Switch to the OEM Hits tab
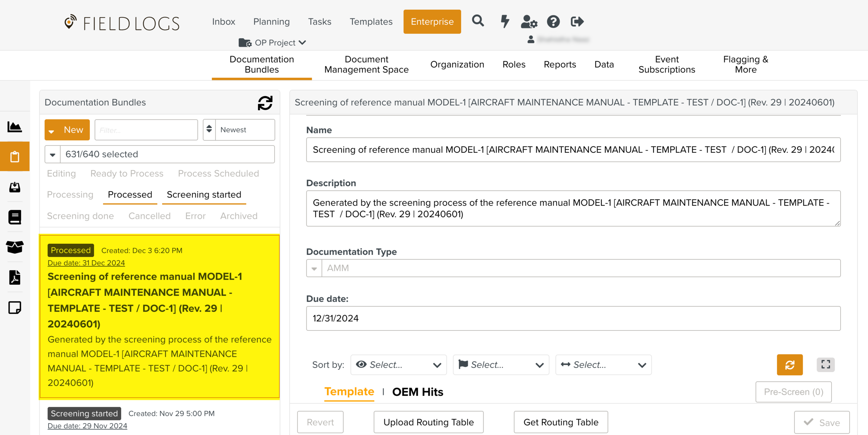Screen dimensions: 868x435 pos(417,392)
